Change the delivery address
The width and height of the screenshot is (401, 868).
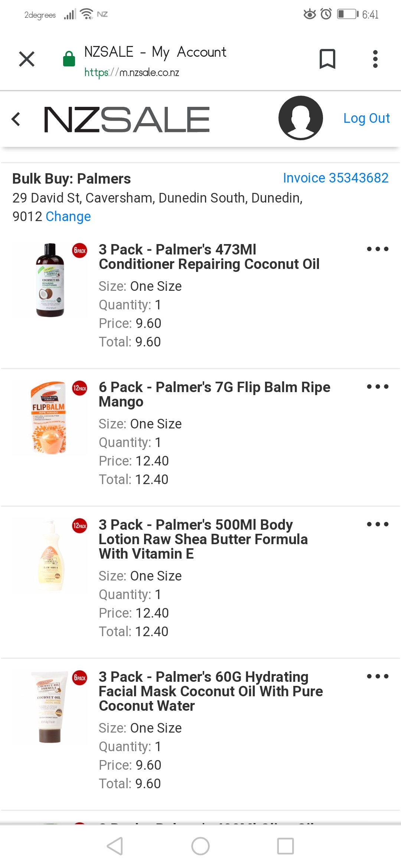68,217
